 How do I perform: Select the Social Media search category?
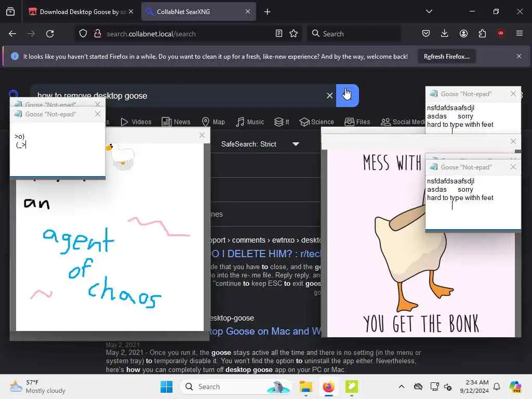pyautogui.click(x=403, y=122)
